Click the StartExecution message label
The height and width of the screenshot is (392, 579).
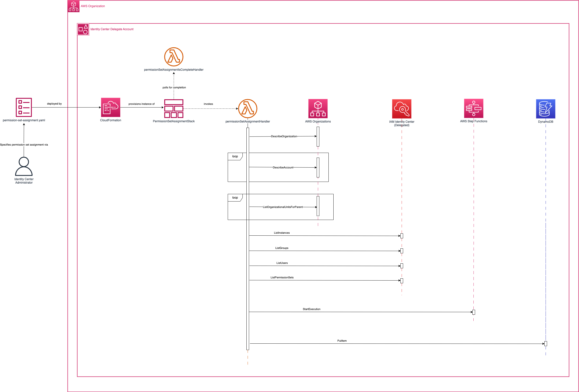(311, 309)
